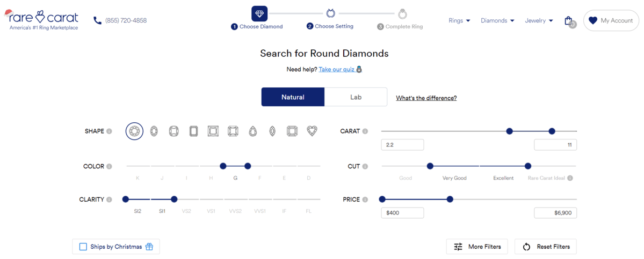Screen dimensions: 644x259
Task: Select the marquise diamond shape
Action: pyautogui.click(x=272, y=131)
